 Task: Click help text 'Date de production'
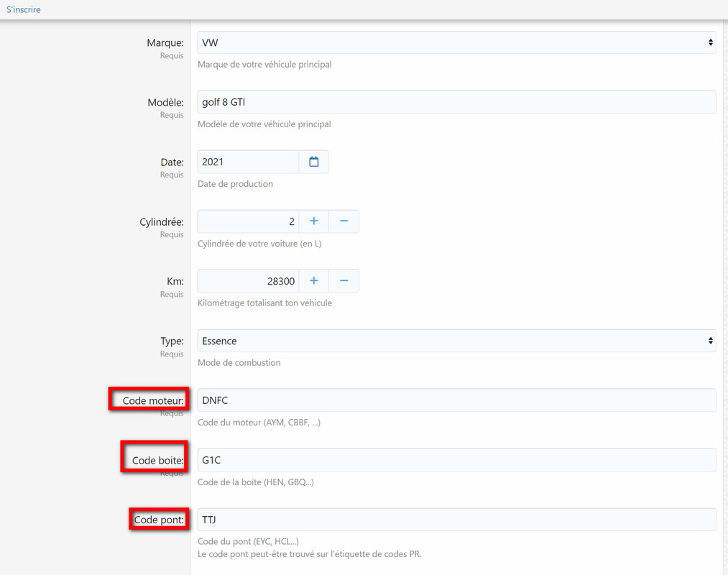coord(236,184)
